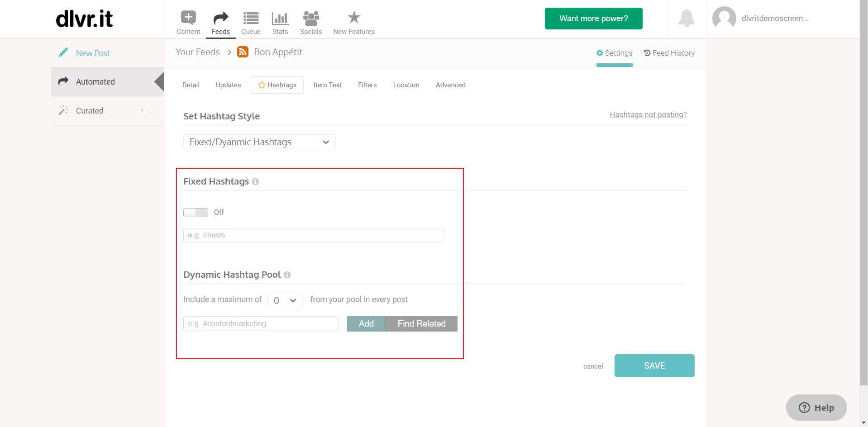Switch to the Detail tab
This screenshot has height=427, width=868.
[x=191, y=85]
